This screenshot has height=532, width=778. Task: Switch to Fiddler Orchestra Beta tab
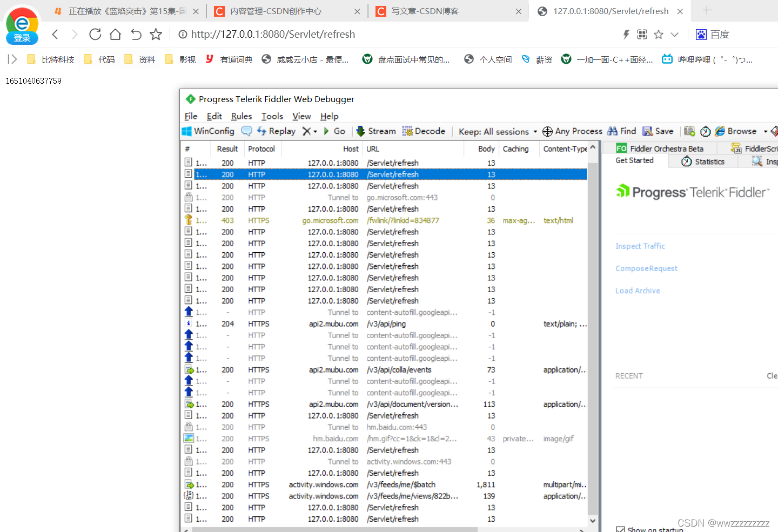660,149
